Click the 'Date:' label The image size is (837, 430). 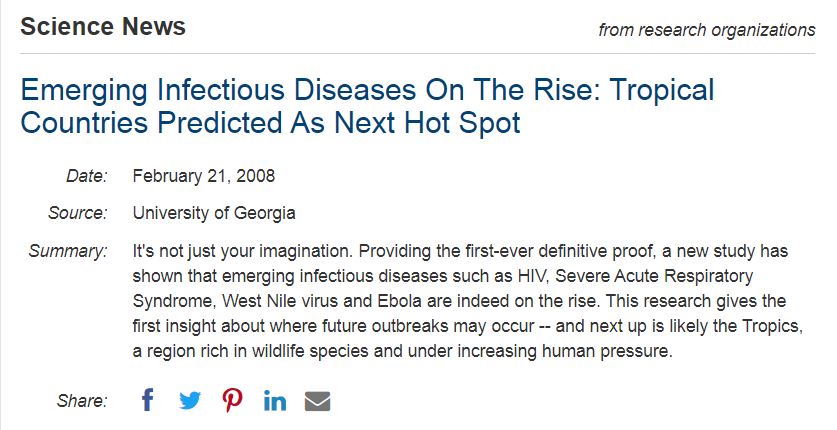(86, 176)
